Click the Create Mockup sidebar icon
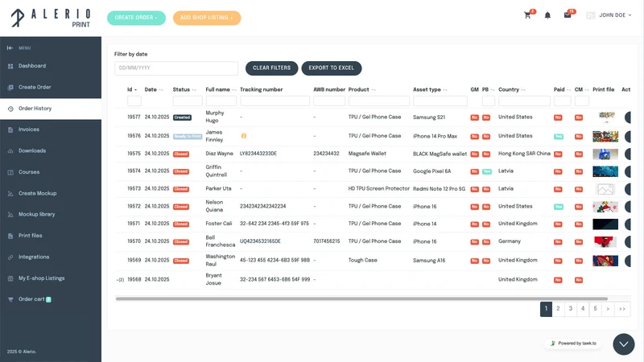The height and width of the screenshot is (362, 644). [x=10, y=194]
